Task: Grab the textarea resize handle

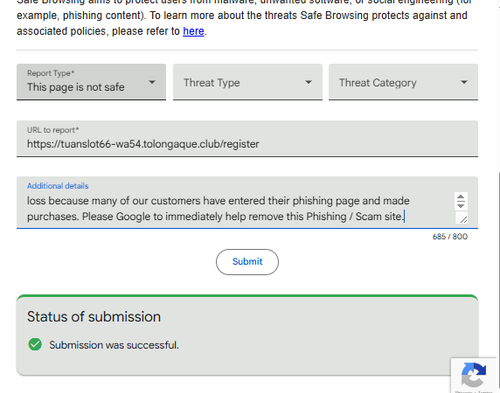Action: pos(463,219)
